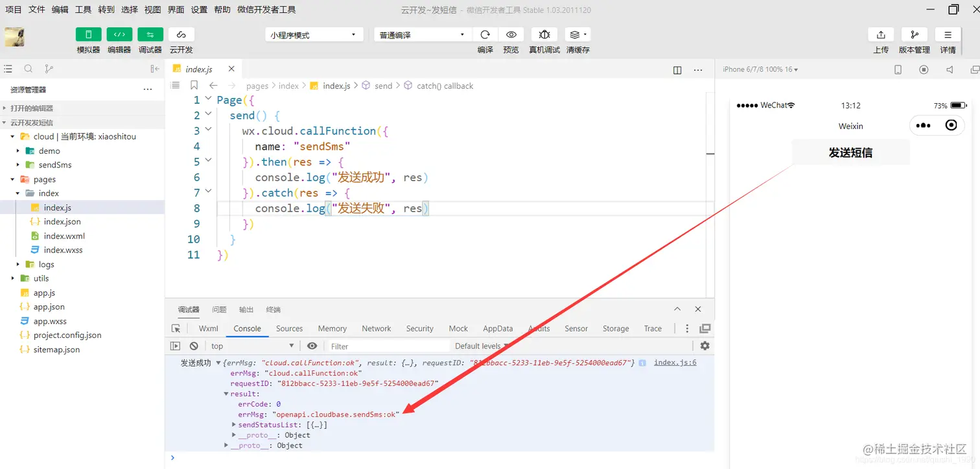980x469 pixels.
Task: Click the element inspector picker icon
Action: click(x=176, y=329)
